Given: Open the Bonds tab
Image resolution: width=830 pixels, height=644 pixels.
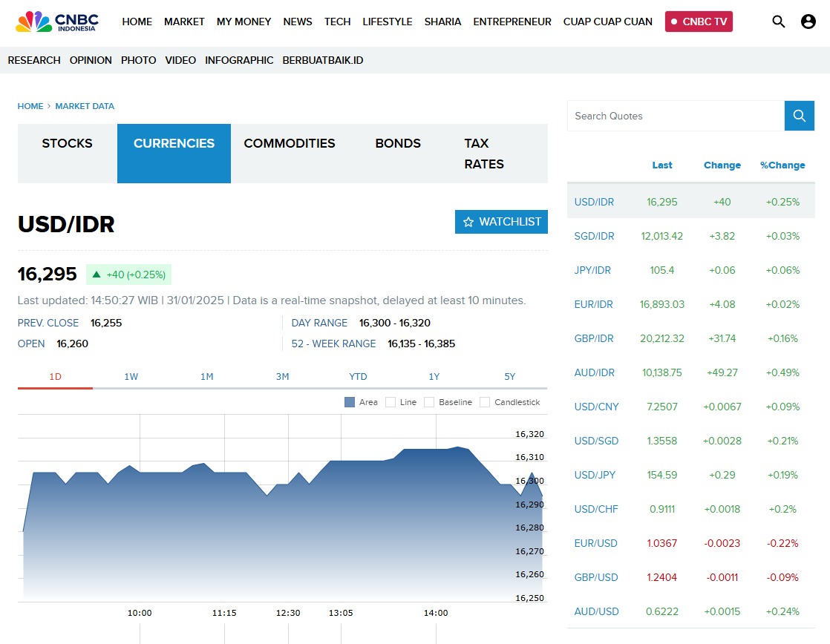Looking at the screenshot, I should (x=398, y=144).
